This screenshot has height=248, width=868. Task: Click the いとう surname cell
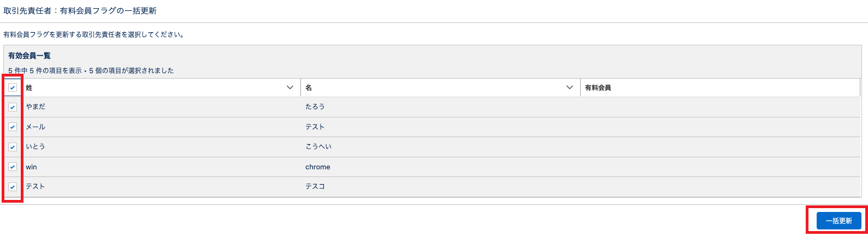(x=36, y=147)
